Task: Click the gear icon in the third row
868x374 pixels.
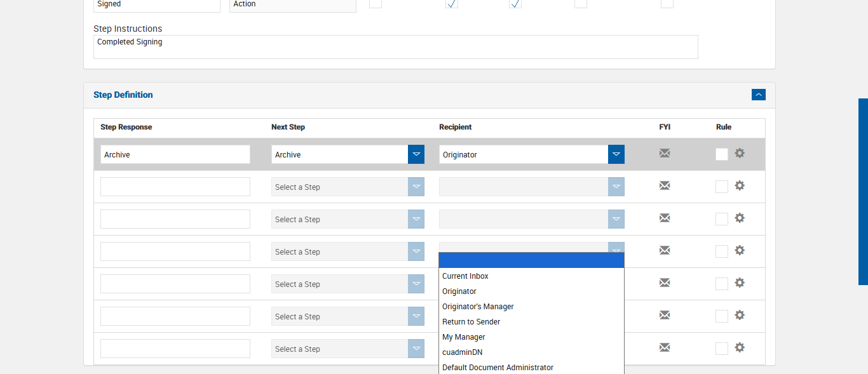Action: coord(740,218)
